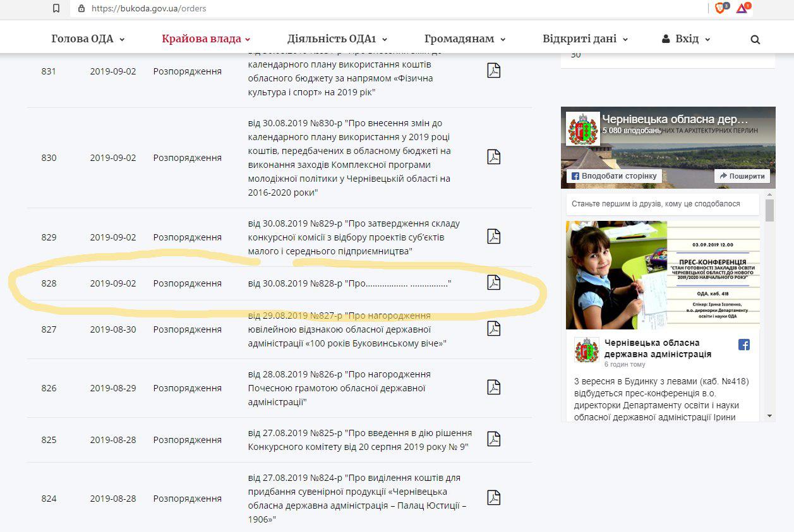Click Розпорядження type cell in row 831
This screenshot has width=794, height=532.
(x=188, y=71)
